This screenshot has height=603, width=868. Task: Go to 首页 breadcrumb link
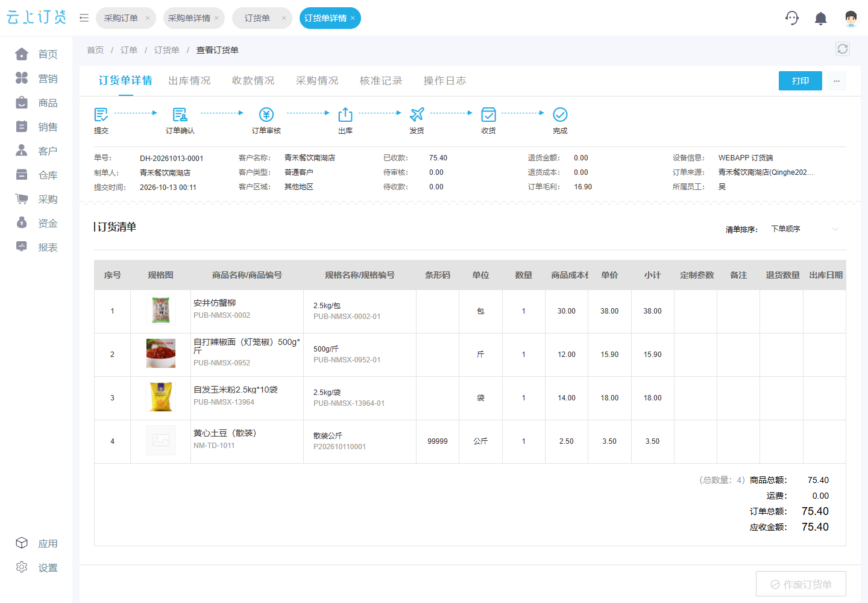95,50
